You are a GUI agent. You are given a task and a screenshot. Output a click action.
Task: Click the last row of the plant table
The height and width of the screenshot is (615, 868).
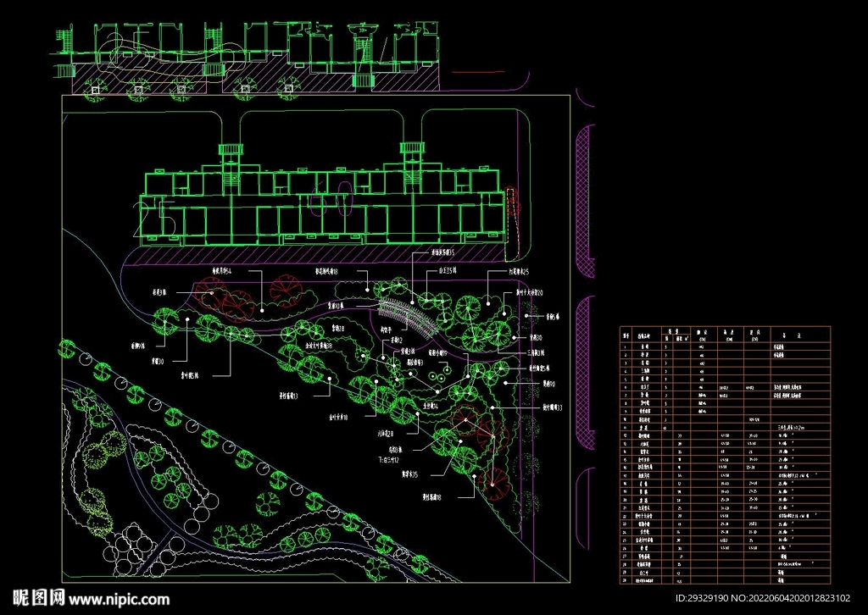725,581
